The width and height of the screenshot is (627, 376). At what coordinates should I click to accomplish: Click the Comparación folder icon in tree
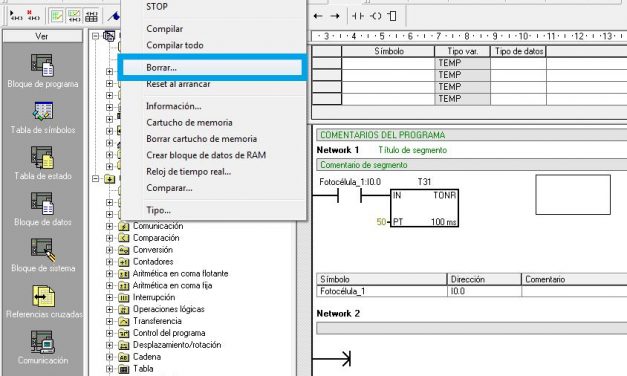pyautogui.click(x=124, y=238)
